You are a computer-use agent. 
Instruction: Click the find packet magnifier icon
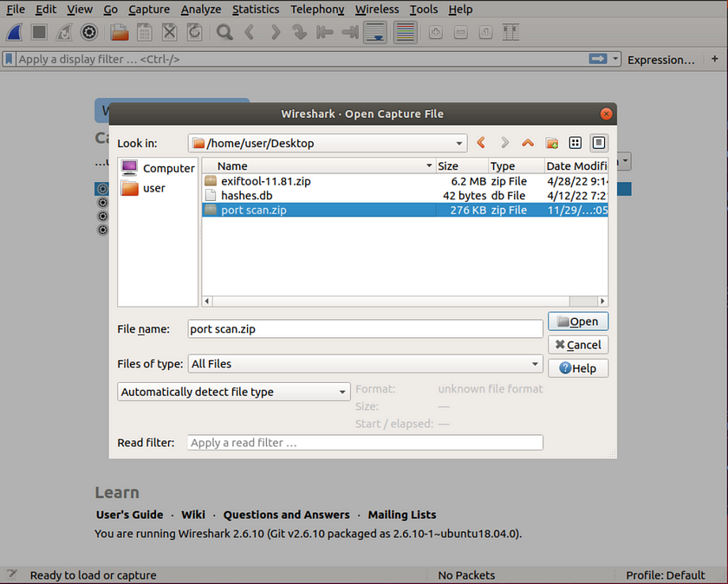(224, 33)
